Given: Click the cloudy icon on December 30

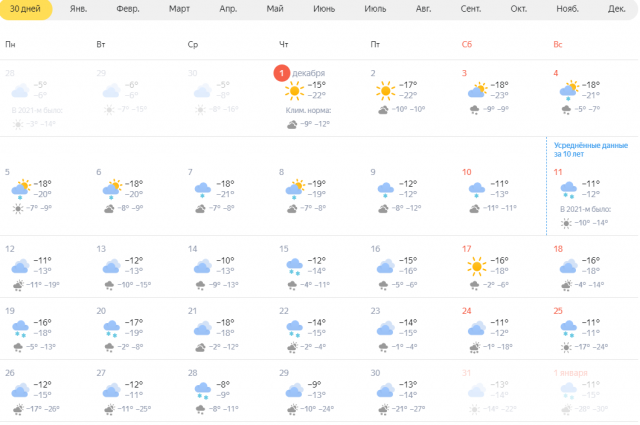Looking at the screenshot, I should click(x=386, y=390).
